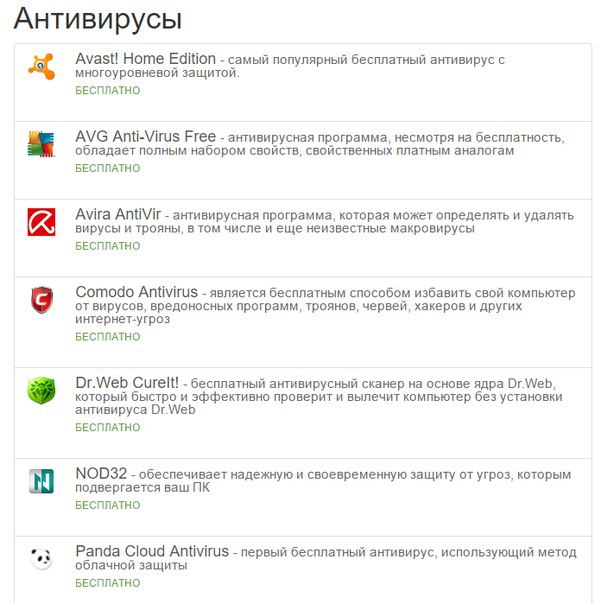Open the Avira AntiVir title link

click(118, 214)
